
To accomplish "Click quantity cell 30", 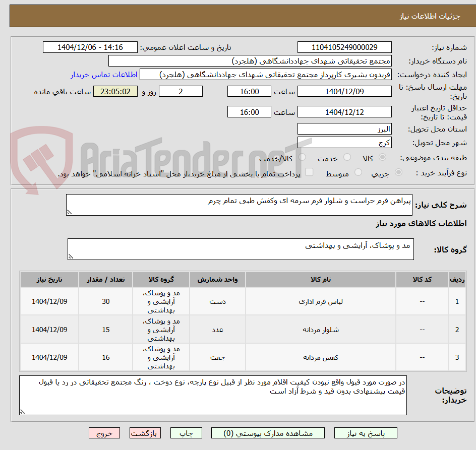I will tap(106, 302).
